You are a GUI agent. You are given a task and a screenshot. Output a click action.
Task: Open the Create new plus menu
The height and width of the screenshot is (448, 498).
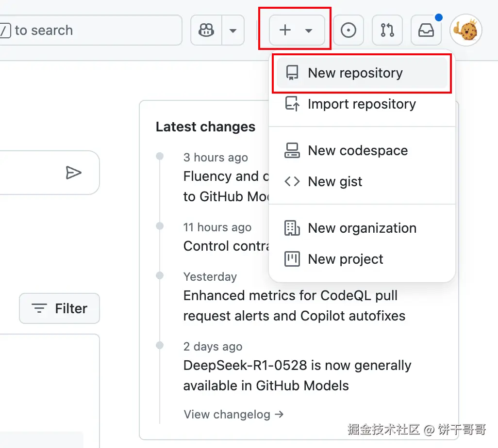[x=297, y=30]
